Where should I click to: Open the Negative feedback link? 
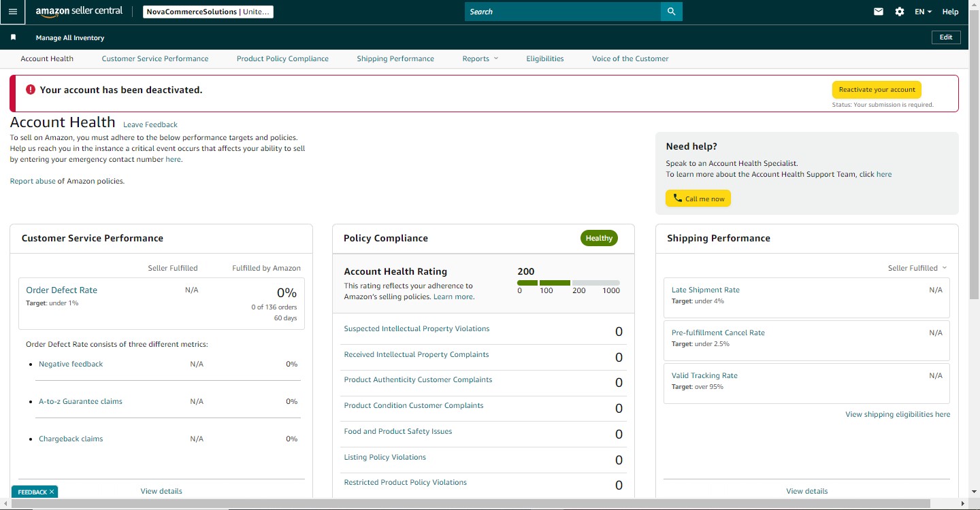[71, 364]
